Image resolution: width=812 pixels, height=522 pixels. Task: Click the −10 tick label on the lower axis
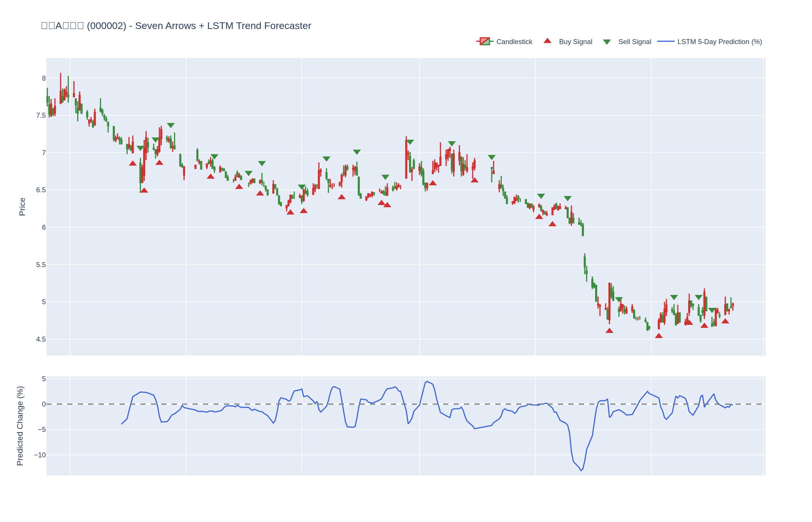click(x=40, y=455)
